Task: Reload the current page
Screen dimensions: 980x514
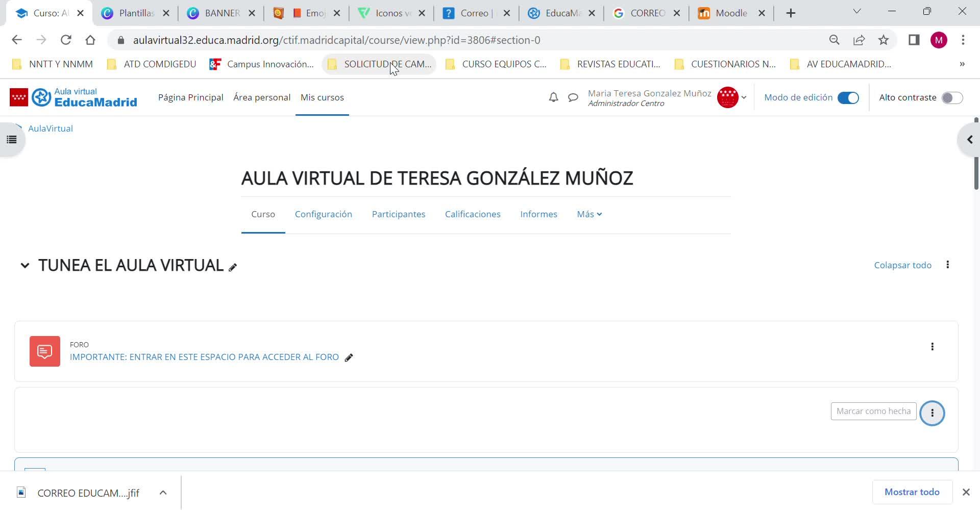Action: click(x=66, y=40)
